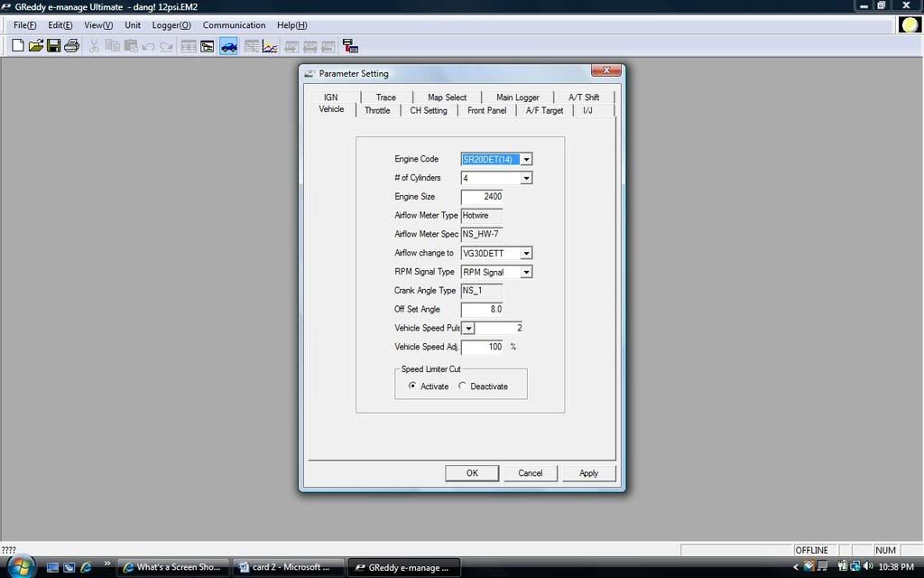Switch to the A/T Shift tab
The height and width of the screenshot is (578, 924).
(584, 98)
